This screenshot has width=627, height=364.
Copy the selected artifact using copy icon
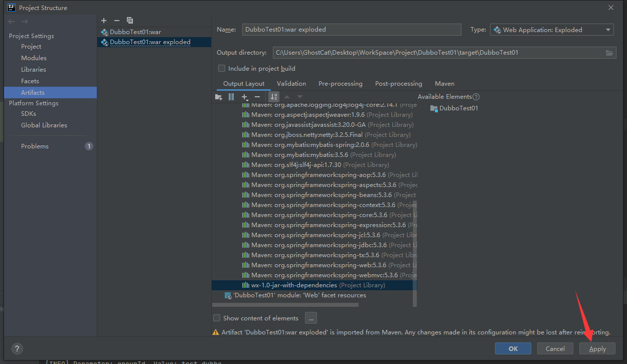[130, 21]
